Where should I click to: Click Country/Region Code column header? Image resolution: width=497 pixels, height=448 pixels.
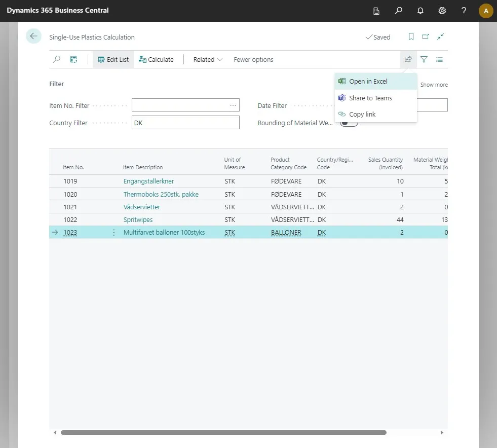click(x=335, y=163)
